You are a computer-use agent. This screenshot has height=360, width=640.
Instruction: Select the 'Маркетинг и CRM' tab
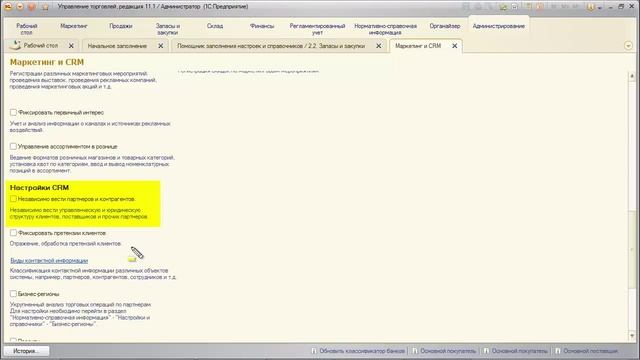click(418, 46)
